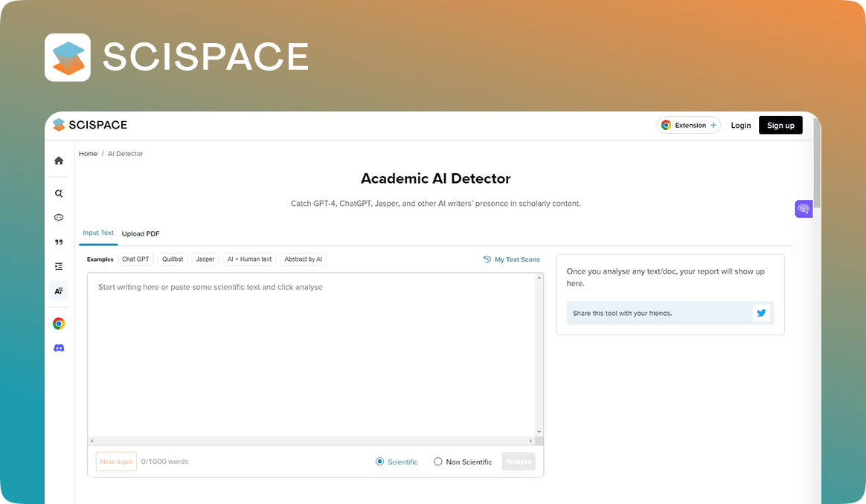Select the Non Scientific radio option

pos(438,462)
